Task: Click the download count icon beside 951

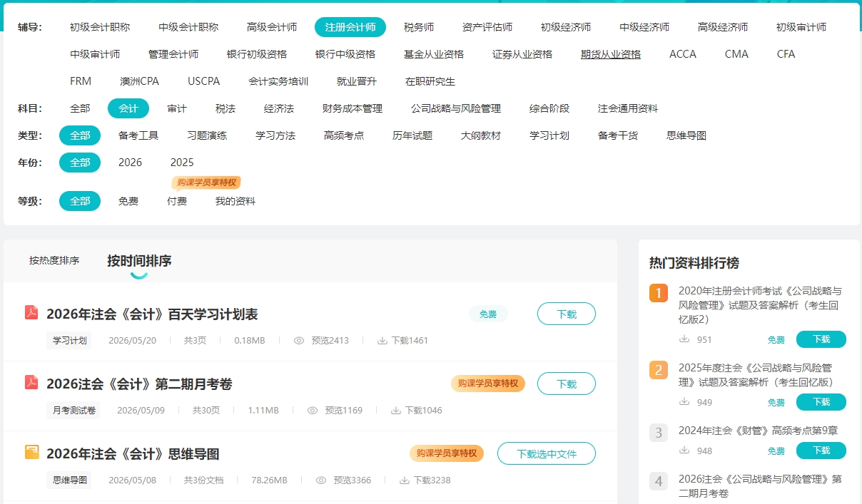Action: [684, 339]
